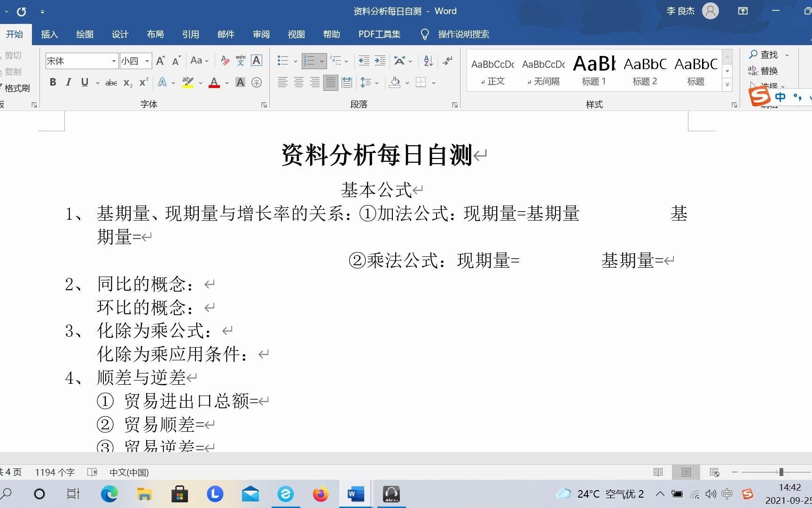Switch to read mode view icon
Image resolution: width=812 pixels, height=508 pixels.
coord(658,472)
